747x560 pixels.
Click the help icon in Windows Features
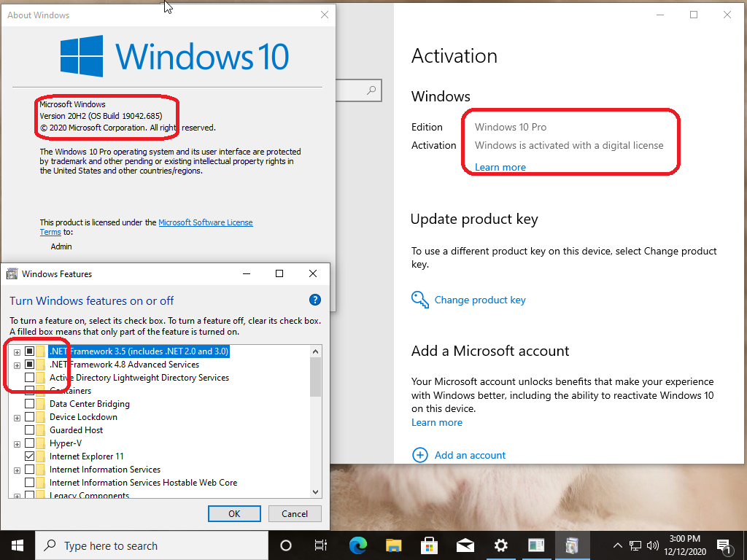(x=315, y=300)
